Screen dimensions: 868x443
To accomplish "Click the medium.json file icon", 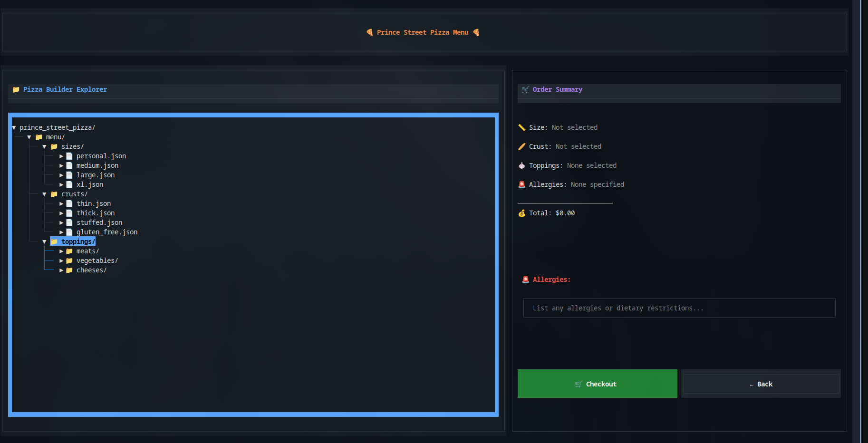I will 69,166.
